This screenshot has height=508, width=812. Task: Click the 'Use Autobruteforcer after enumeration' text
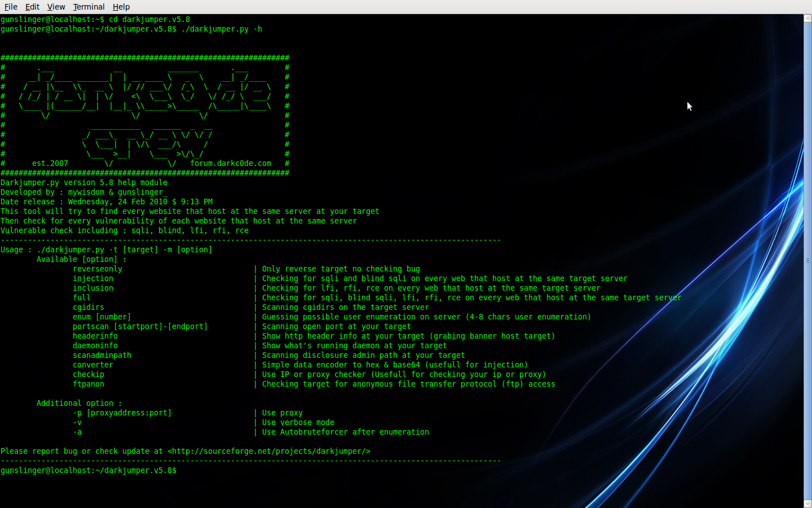click(x=346, y=432)
